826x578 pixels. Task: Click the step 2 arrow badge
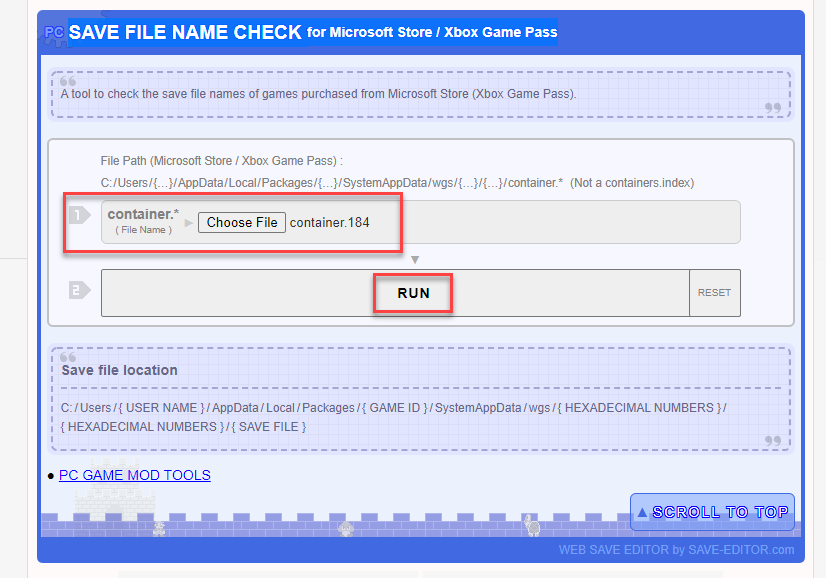click(x=80, y=291)
